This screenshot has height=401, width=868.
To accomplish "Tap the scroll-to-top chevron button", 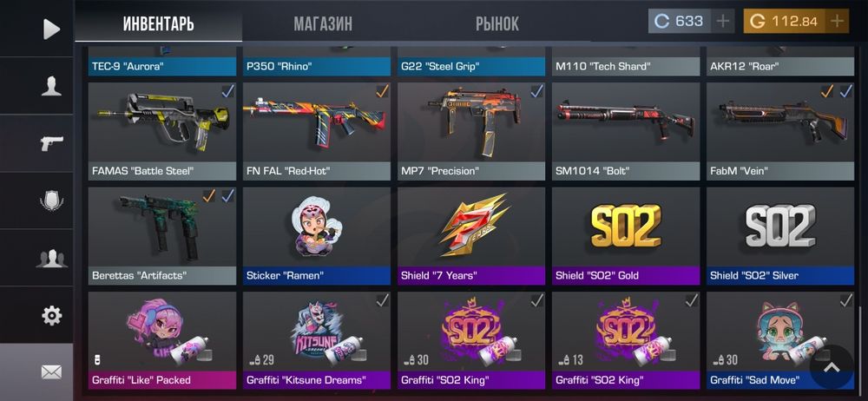I will 832,366.
